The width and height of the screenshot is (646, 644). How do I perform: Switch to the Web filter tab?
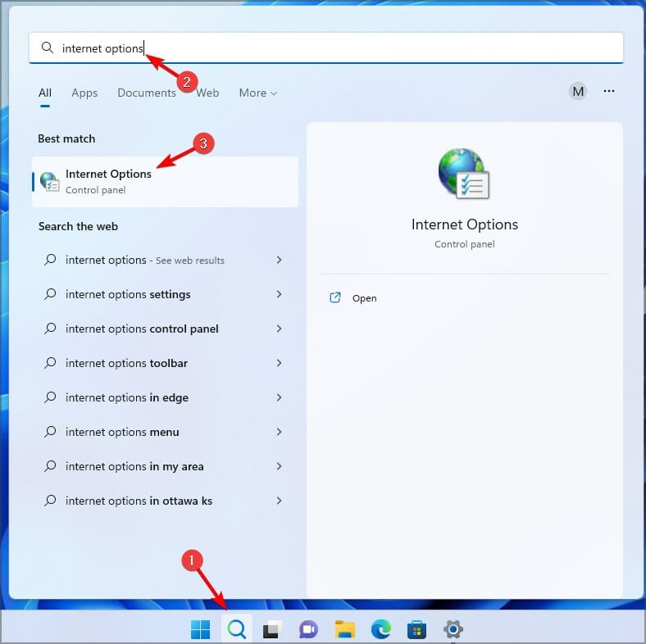coord(207,93)
